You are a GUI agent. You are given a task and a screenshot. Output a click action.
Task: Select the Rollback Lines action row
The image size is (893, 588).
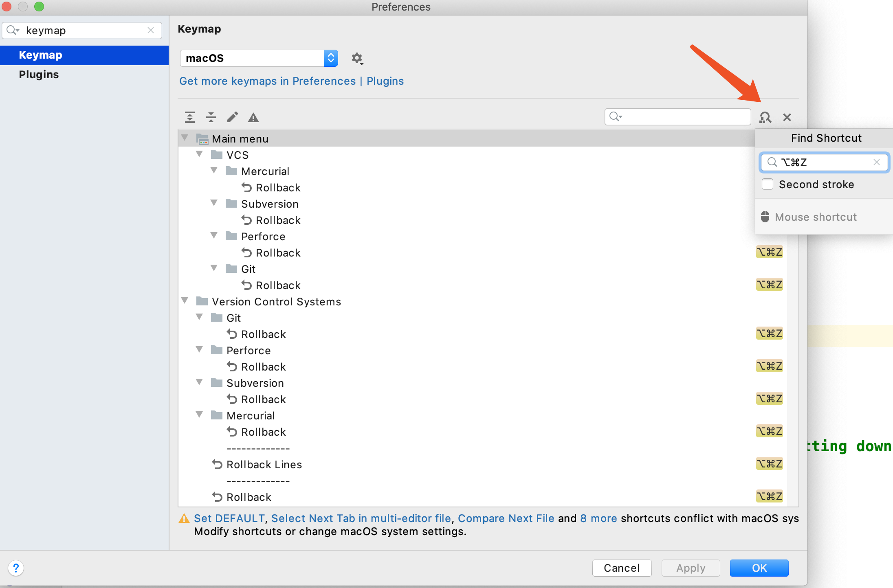[483, 464]
